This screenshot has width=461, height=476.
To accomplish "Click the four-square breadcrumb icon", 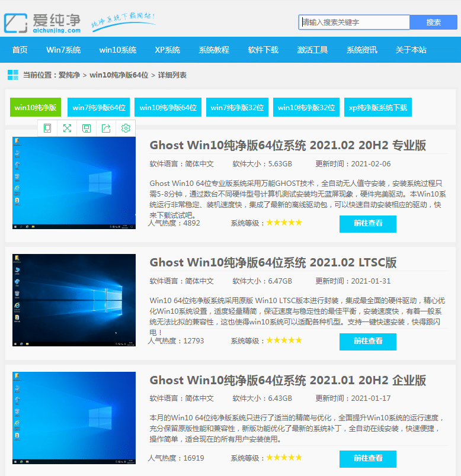I will click(13, 75).
